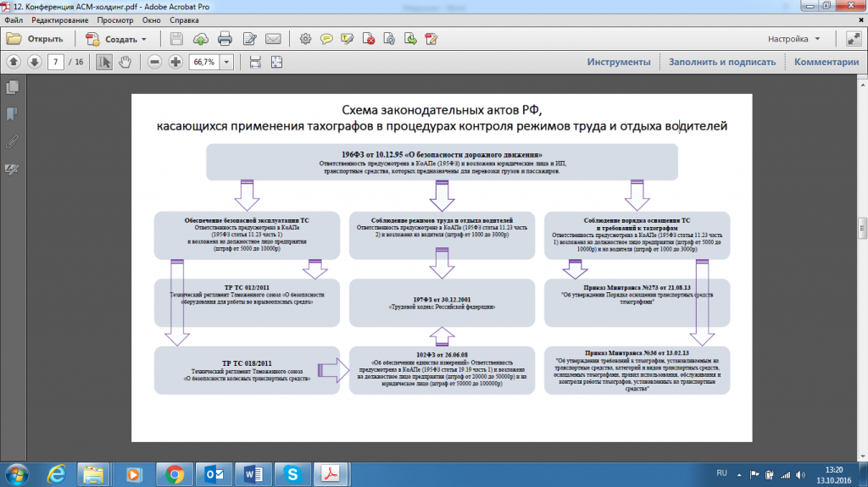Click the document title 'Схема законодательных актов РФ'

(441, 109)
